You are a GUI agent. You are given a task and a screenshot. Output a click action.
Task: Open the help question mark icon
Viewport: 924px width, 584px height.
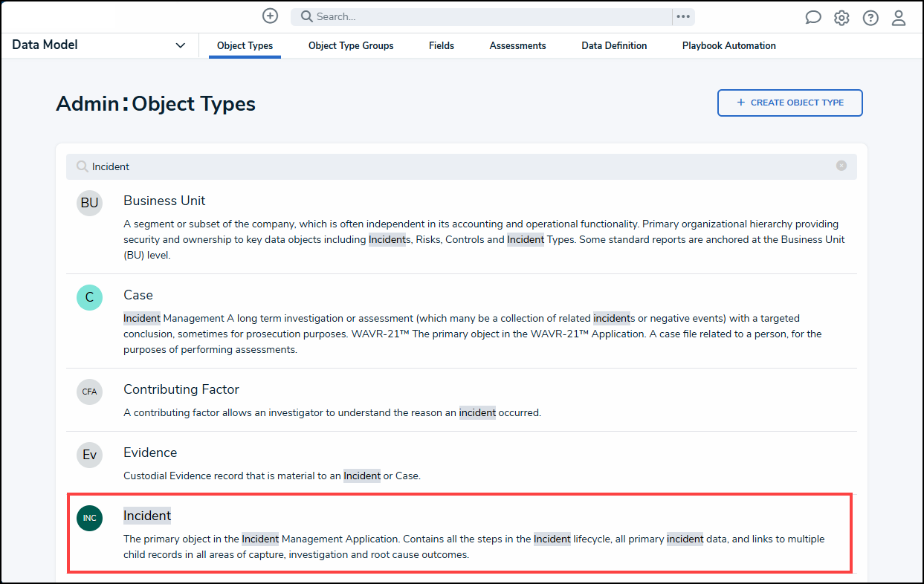pyautogui.click(x=870, y=17)
